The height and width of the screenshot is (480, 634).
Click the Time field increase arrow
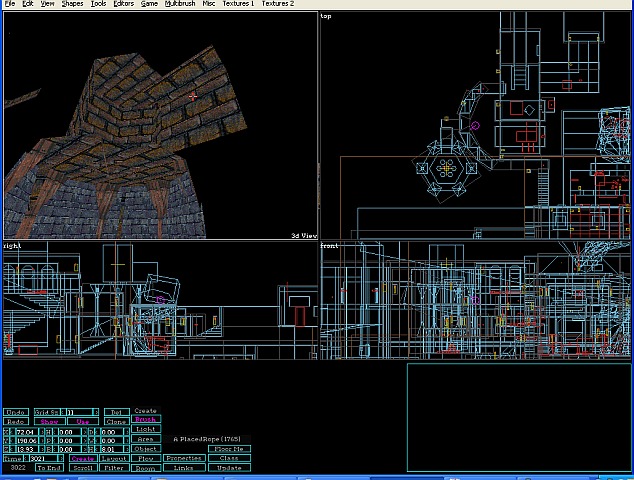(x=62, y=458)
